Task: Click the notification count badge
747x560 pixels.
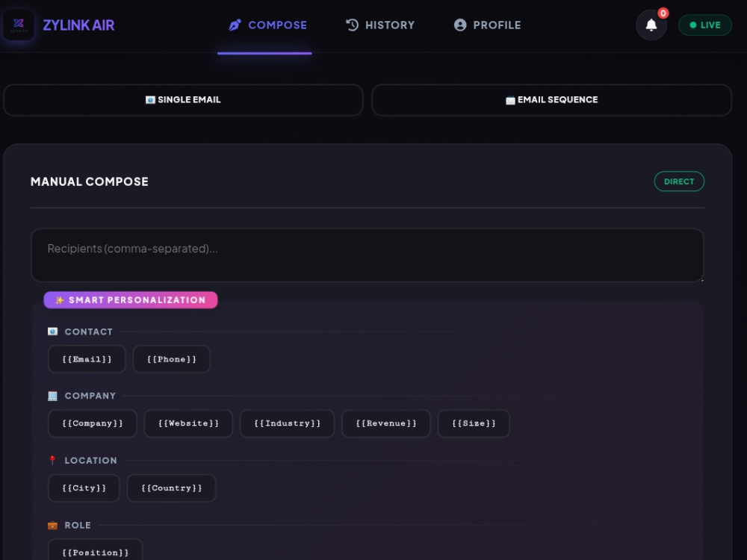Action: (x=663, y=13)
